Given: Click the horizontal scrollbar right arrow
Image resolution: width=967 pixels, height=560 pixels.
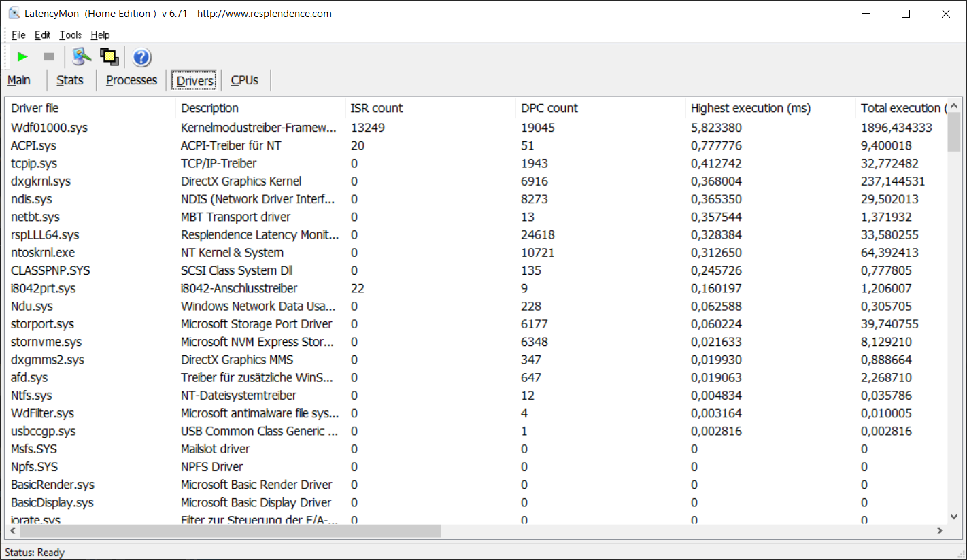Looking at the screenshot, I should click(940, 531).
